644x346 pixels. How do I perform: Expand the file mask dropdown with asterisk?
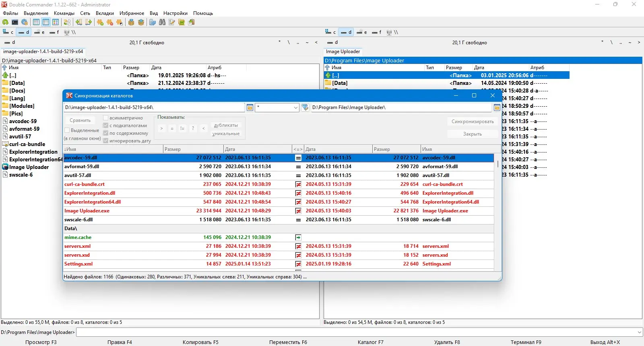295,107
